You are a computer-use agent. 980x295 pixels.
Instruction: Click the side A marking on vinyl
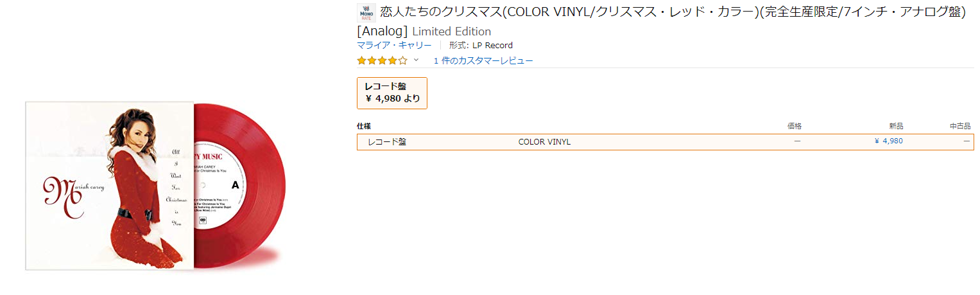point(234,186)
